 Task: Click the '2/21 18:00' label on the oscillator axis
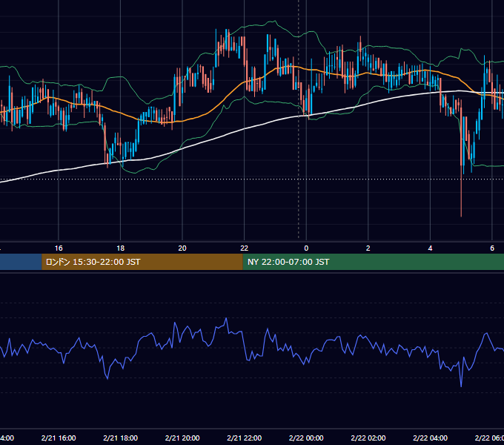point(121,438)
